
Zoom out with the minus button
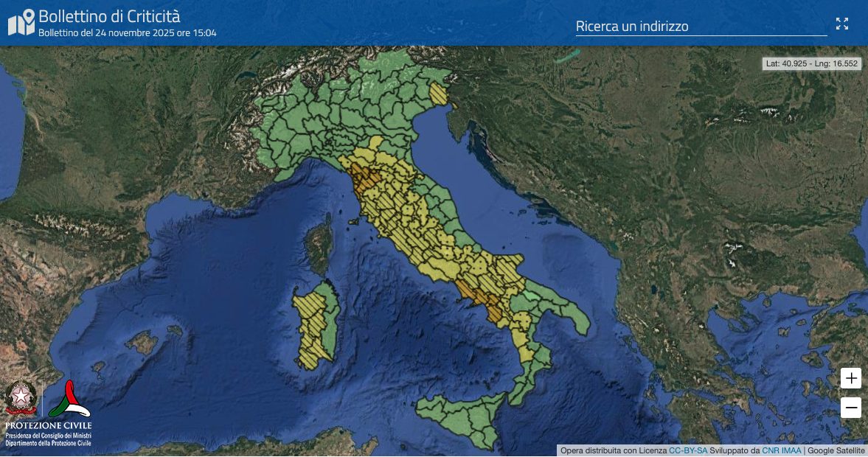tap(851, 407)
